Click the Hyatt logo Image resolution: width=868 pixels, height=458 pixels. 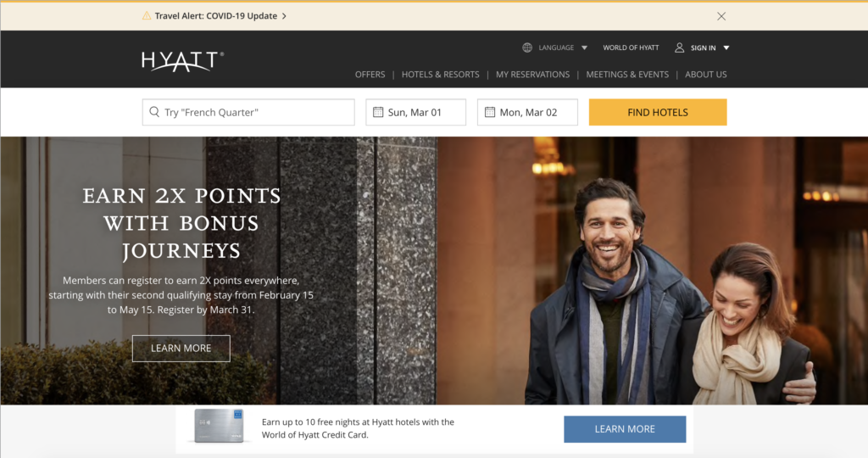[182, 61]
